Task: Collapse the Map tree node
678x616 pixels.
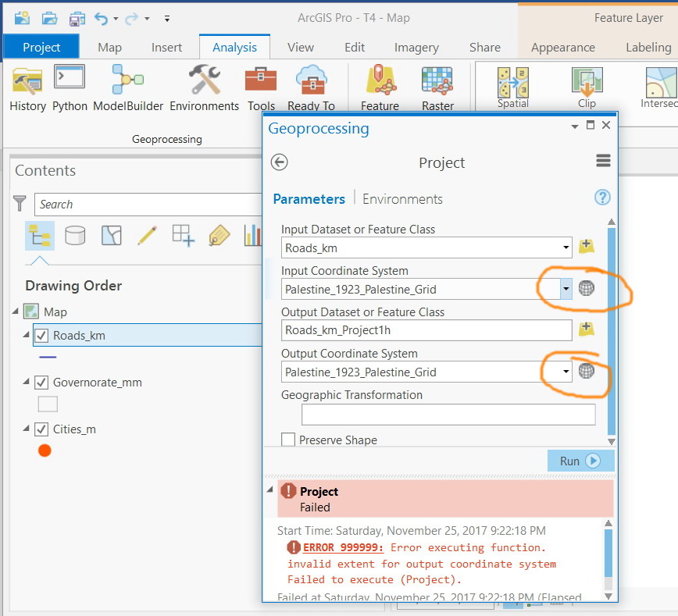Action: pos(16,311)
